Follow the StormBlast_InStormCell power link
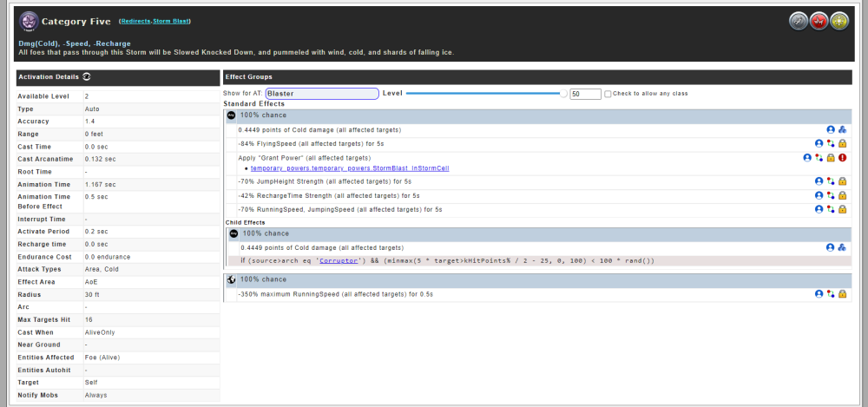 click(x=350, y=167)
